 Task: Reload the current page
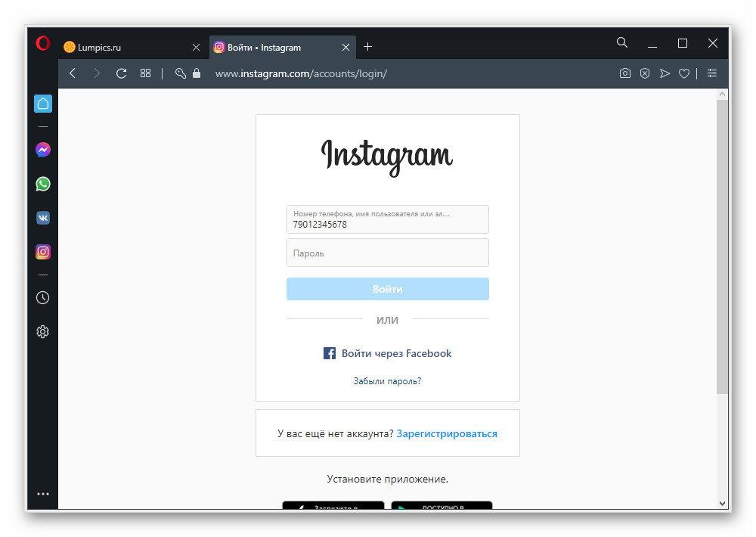click(122, 73)
